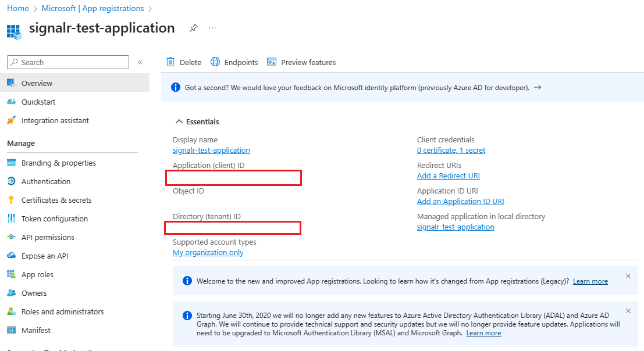Open Certificates & secrets via its key icon
The width and height of the screenshot is (644, 351).
point(13,199)
